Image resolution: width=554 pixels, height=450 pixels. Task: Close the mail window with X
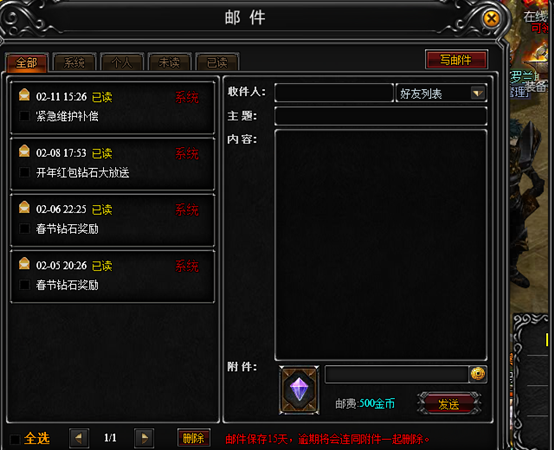click(491, 18)
